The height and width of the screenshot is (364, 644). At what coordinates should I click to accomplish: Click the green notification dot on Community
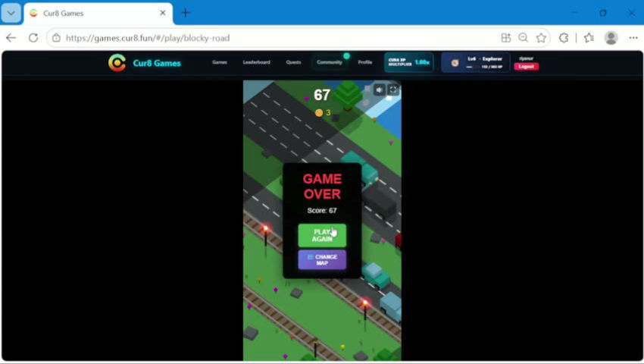(347, 56)
